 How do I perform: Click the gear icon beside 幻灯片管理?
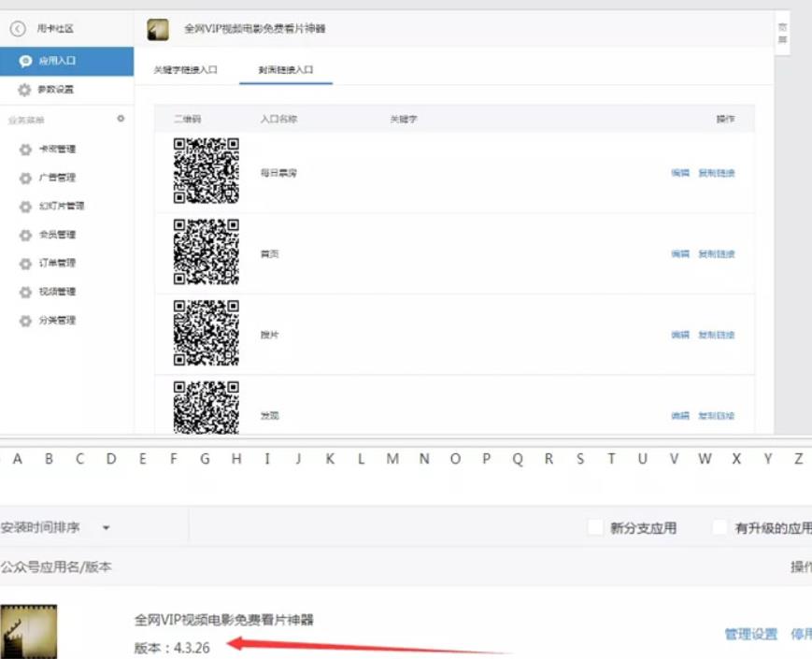click(x=25, y=207)
